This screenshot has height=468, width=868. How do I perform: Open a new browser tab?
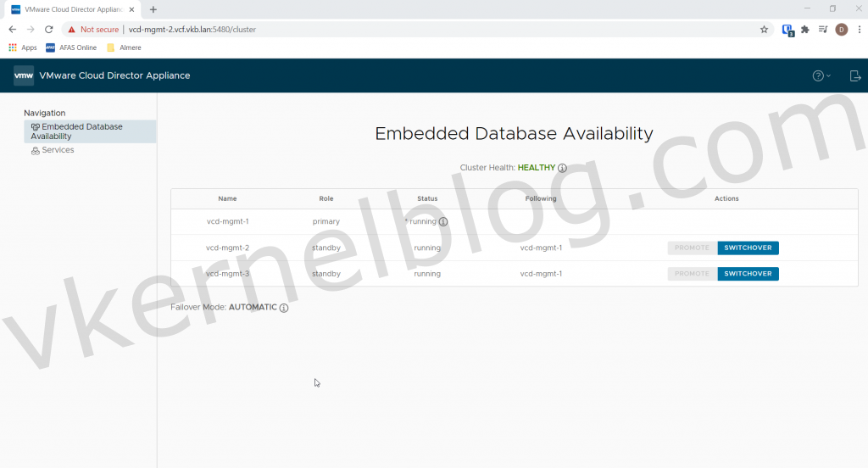(153, 9)
